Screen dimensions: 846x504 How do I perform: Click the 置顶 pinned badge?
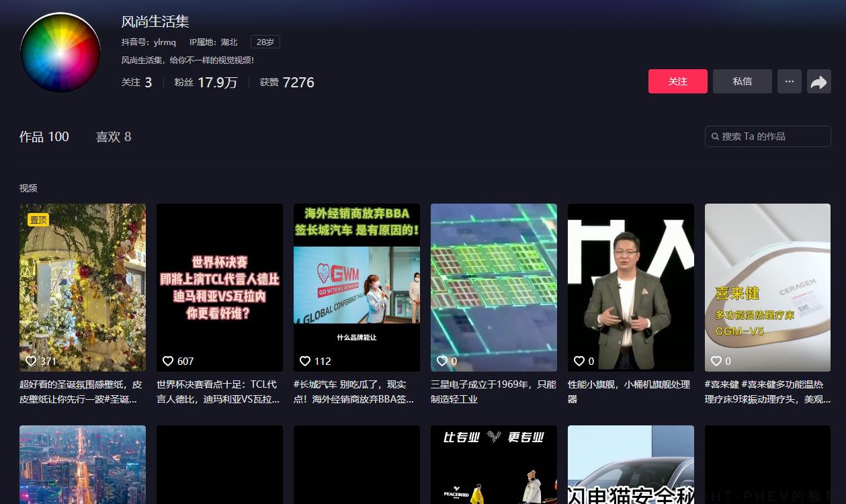click(x=38, y=220)
